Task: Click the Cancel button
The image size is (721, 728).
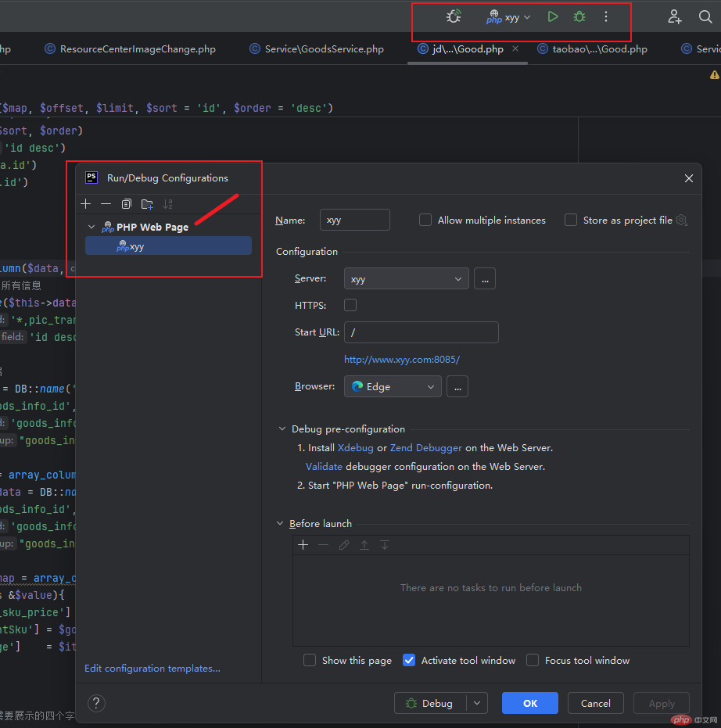Action: [x=596, y=703]
